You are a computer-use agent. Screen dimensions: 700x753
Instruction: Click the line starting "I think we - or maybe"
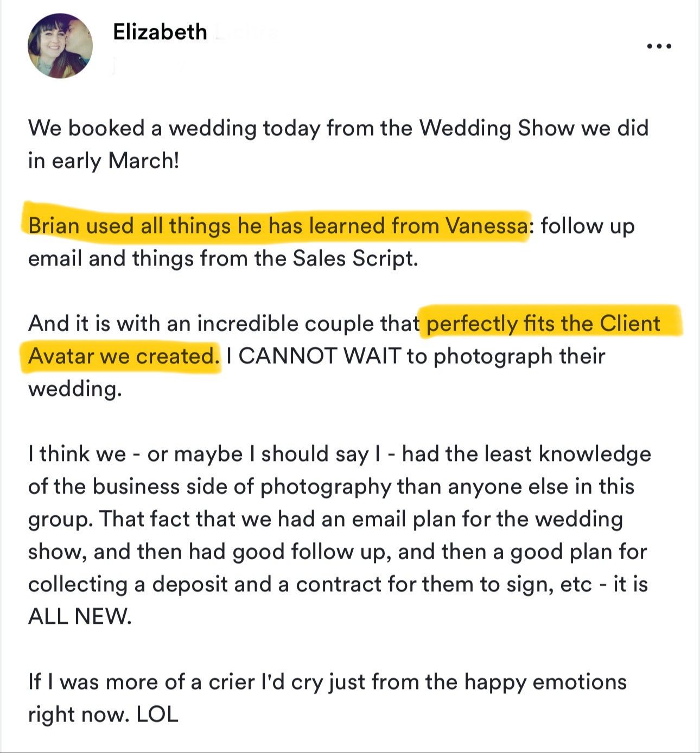pyautogui.click(x=339, y=454)
